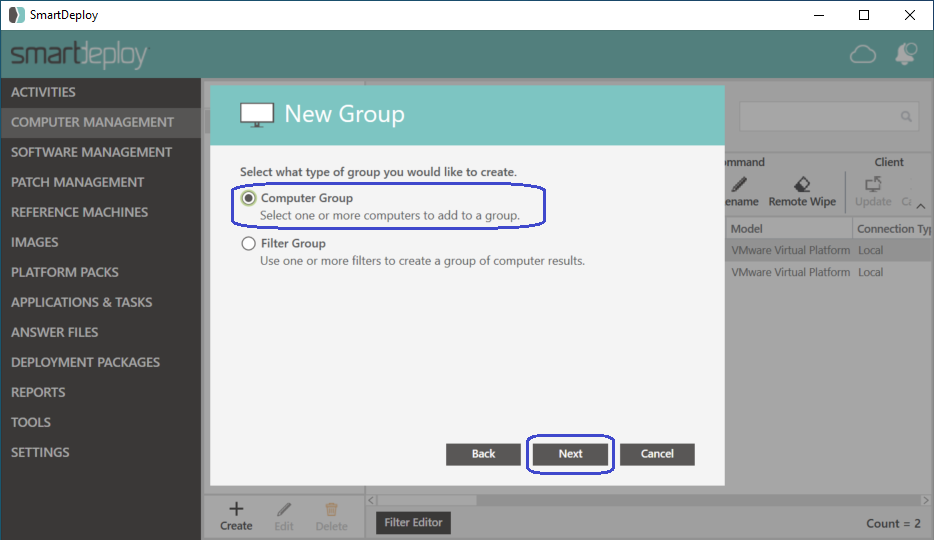Select the Filter Group radio button
The width and height of the screenshot is (934, 540).
[x=248, y=244]
